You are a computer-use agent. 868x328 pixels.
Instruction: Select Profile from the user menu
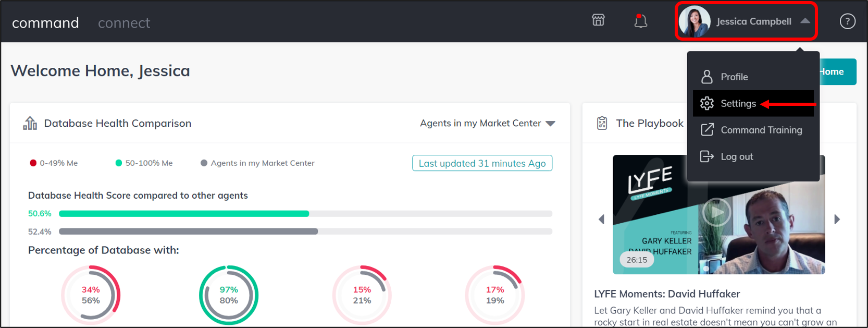734,77
